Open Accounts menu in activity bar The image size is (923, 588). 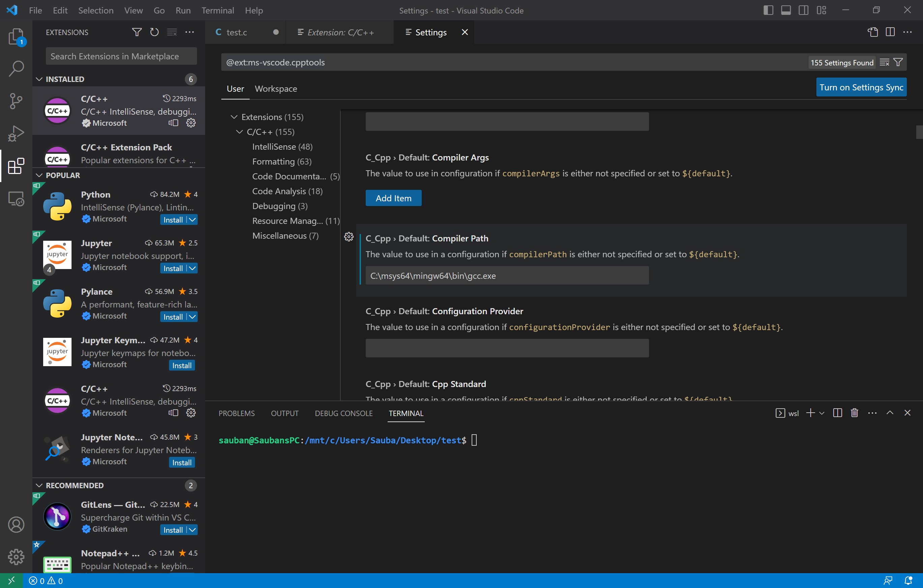click(x=16, y=524)
